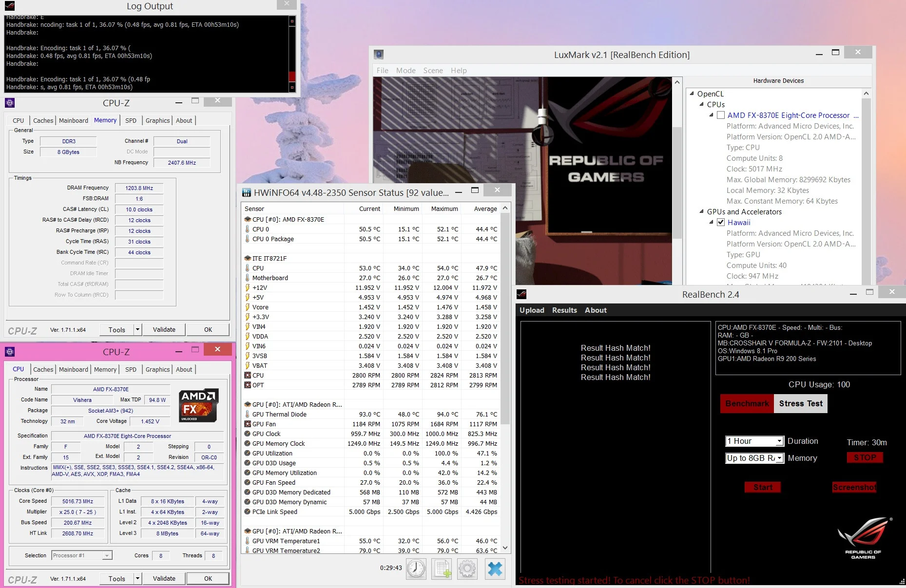Open the Scene menu in LuxMark
Image resolution: width=906 pixels, height=588 pixels.
pos(433,70)
